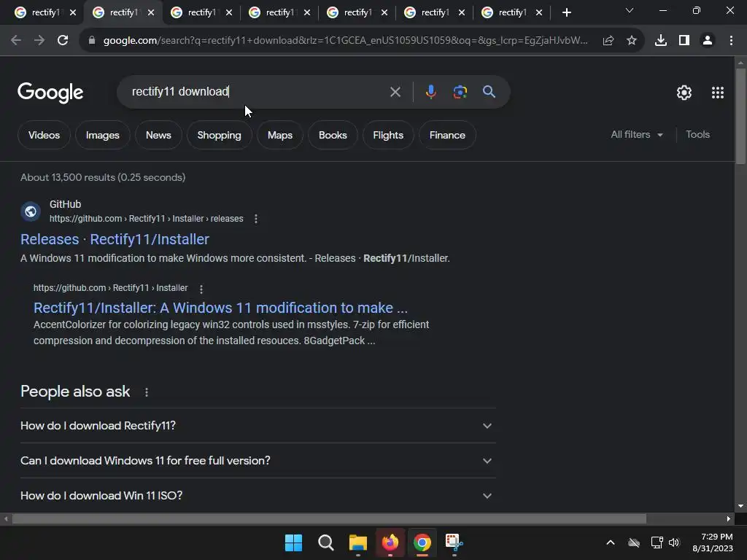Open Windows Start menu
This screenshot has height=560, width=747.
pos(293,542)
